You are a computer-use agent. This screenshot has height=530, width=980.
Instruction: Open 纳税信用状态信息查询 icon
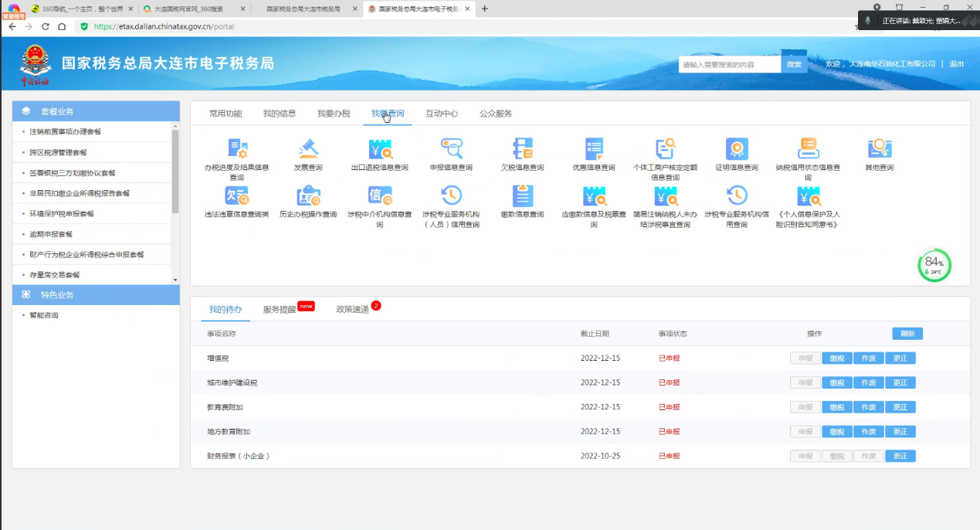point(808,149)
